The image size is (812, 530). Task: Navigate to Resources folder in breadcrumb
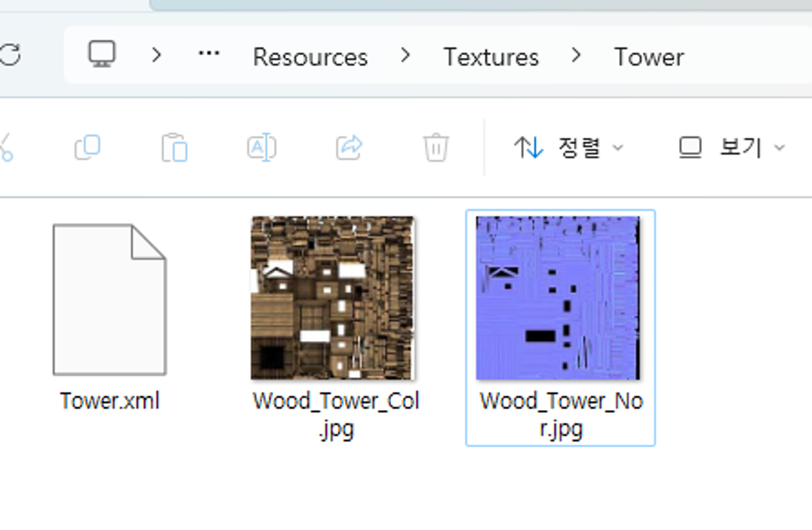click(x=310, y=57)
